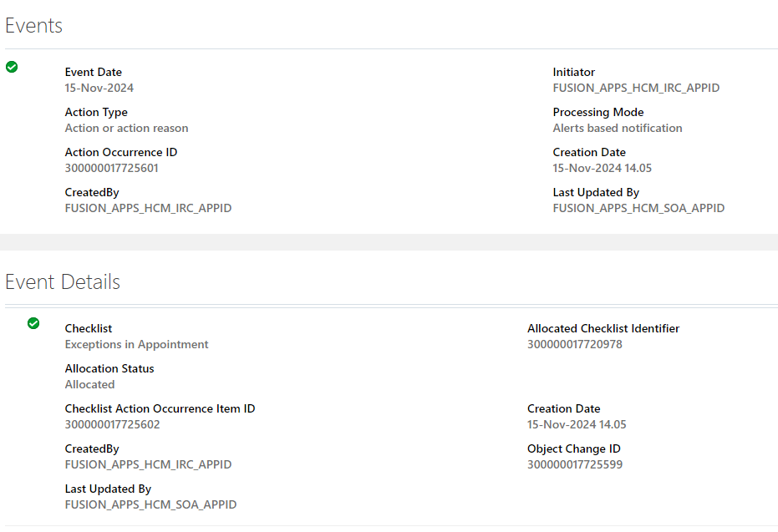This screenshot has height=532, width=778.
Task: Select the Event Details section heading
Action: (x=63, y=281)
